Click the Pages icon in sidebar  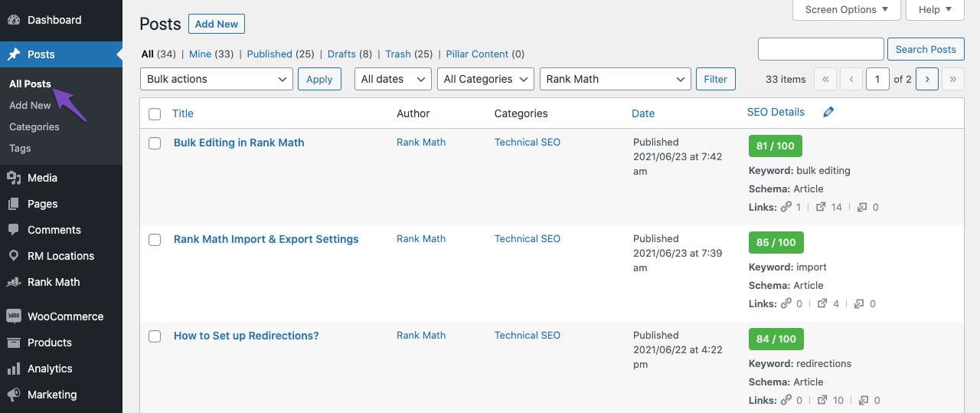14,204
